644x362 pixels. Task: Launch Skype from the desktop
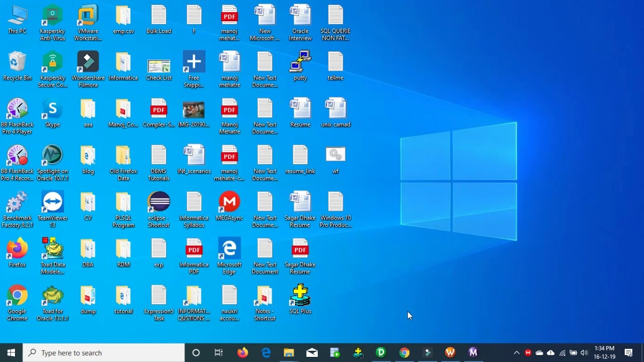52,113
